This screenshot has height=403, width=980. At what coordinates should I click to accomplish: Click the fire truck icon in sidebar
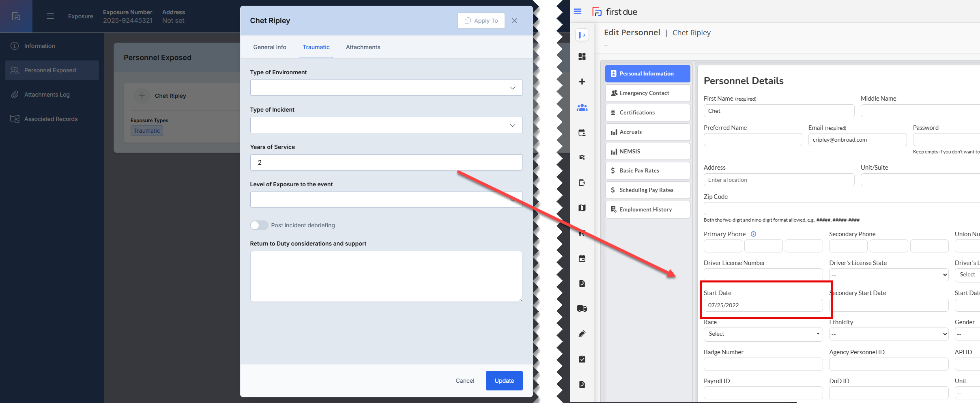[582, 309]
